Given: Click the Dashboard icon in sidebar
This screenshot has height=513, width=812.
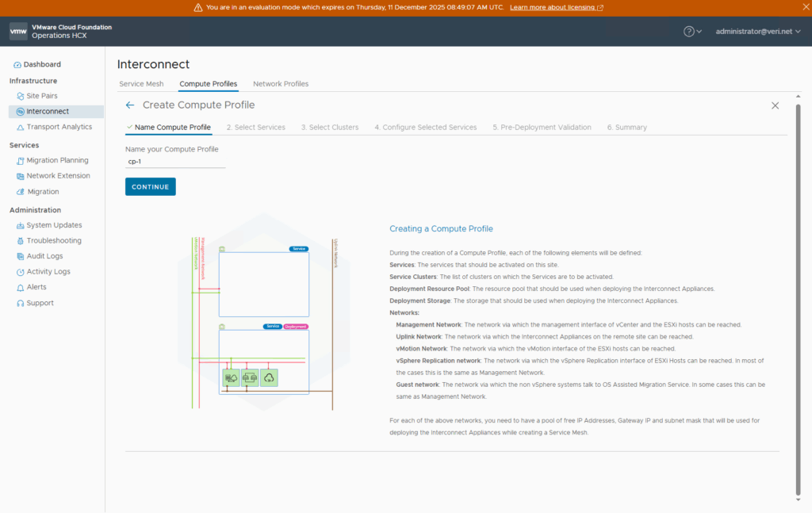Looking at the screenshot, I should [x=17, y=64].
